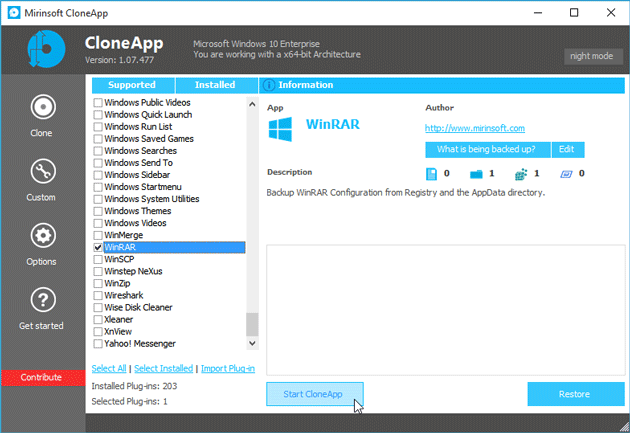
Task: Check the Windows Saved Games checkbox
Action: tap(98, 139)
